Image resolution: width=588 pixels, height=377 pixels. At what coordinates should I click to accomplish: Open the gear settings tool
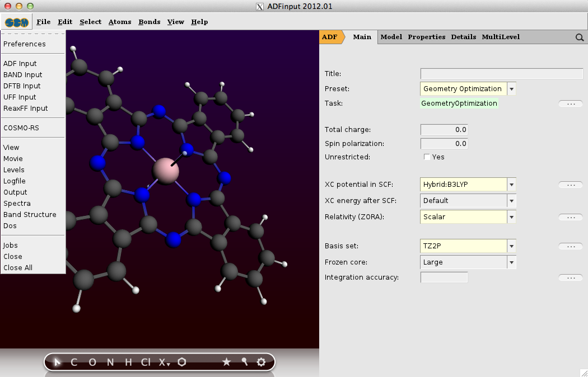click(261, 362)
